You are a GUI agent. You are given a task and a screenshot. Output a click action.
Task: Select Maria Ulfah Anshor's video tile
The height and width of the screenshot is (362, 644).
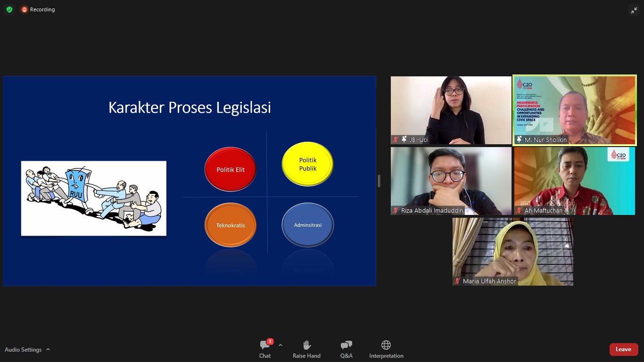coord(513,251)
